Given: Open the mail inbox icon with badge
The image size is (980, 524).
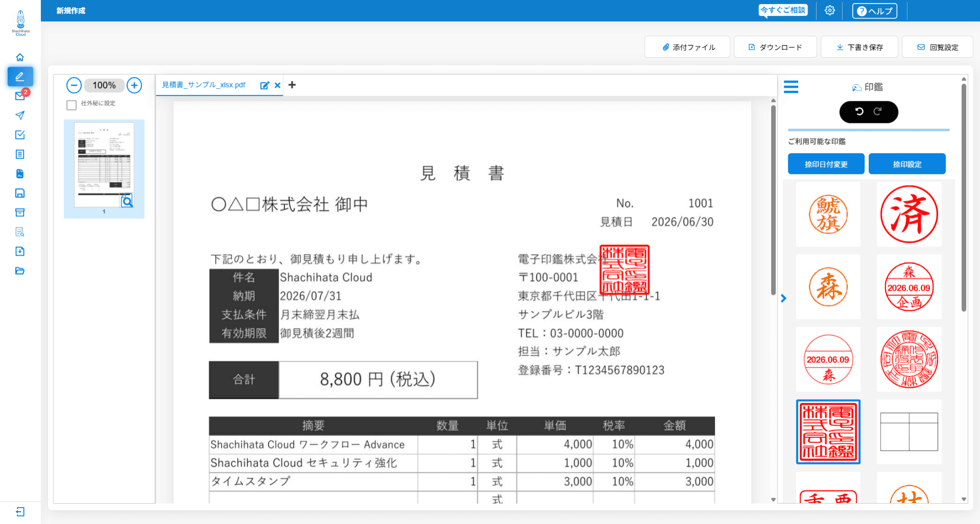Looking at the screenshot, I should click(21, 95).
